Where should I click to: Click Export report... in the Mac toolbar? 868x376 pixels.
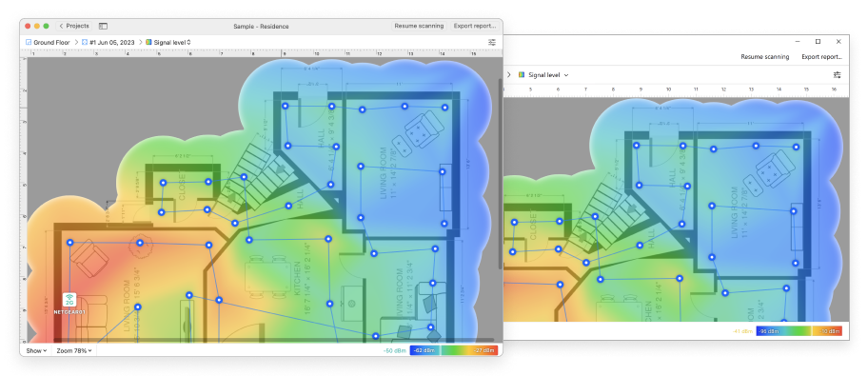pos(474,26)
